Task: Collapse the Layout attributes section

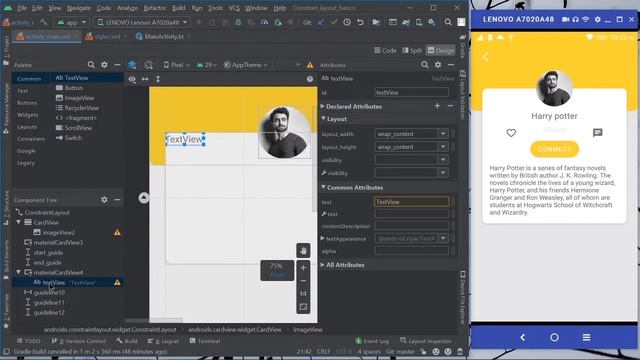Action: pos(323,119)
